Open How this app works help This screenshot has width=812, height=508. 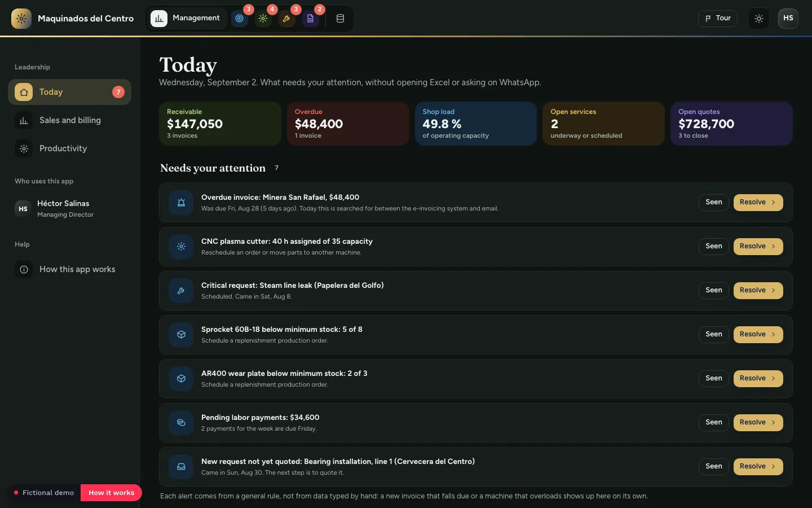[69, 269]
